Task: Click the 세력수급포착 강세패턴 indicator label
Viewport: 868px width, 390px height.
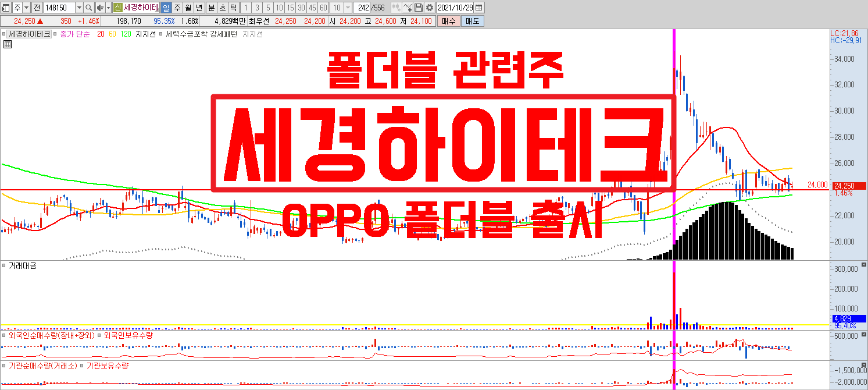Action: click(201, 34)
